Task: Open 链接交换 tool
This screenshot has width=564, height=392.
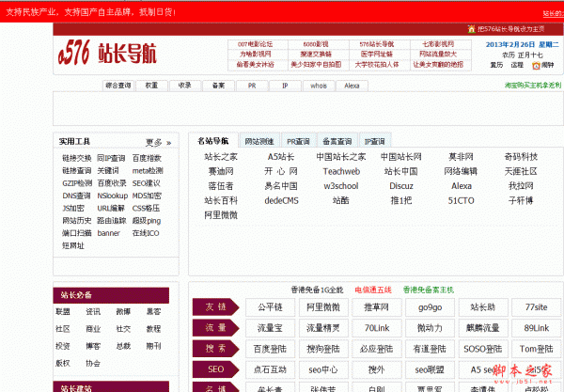Action: point(77,158)
